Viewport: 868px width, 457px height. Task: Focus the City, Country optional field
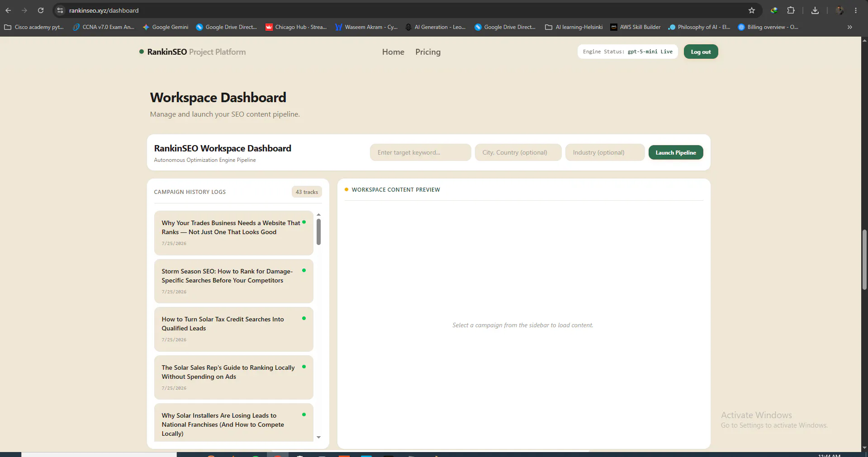[x=518, y=152]
